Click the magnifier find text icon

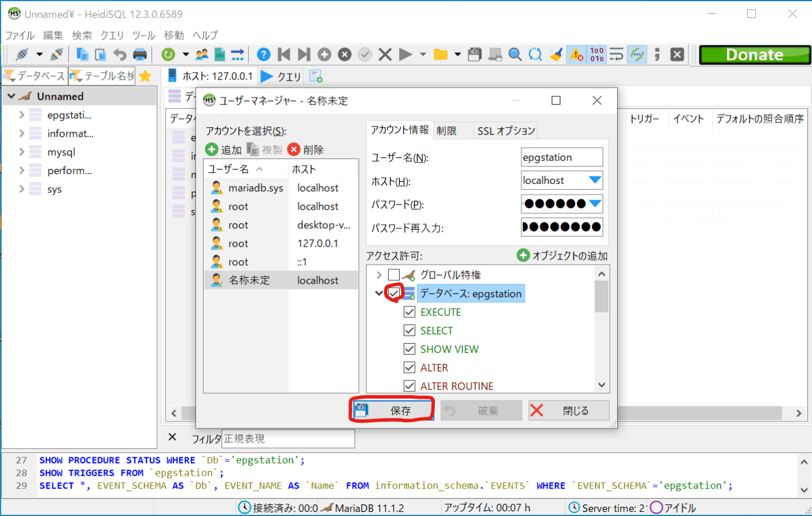pyautogui.click(x=515, y=55)
